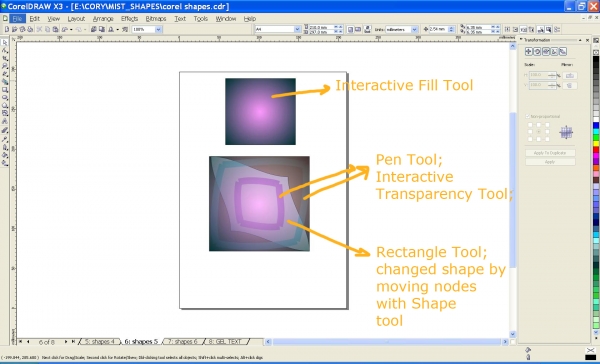Open the Units dropdown
The width and height of the screenshot is (600, 364).
point(414,29)
